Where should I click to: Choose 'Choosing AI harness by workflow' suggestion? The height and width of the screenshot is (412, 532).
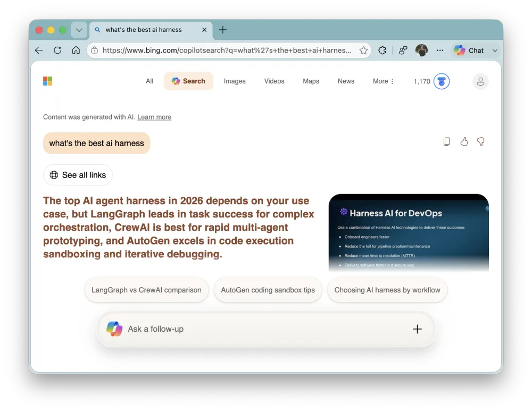coord(387,290)
